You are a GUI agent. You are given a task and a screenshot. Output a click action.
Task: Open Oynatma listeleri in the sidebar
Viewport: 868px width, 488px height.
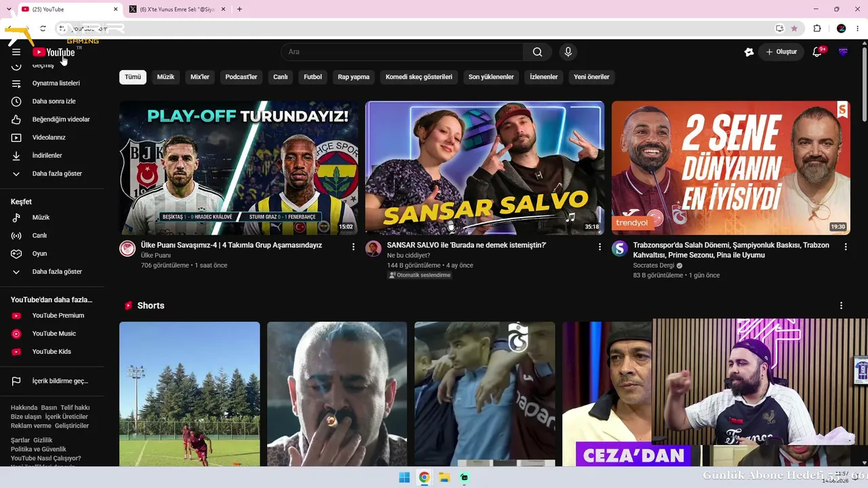(56, 83)
